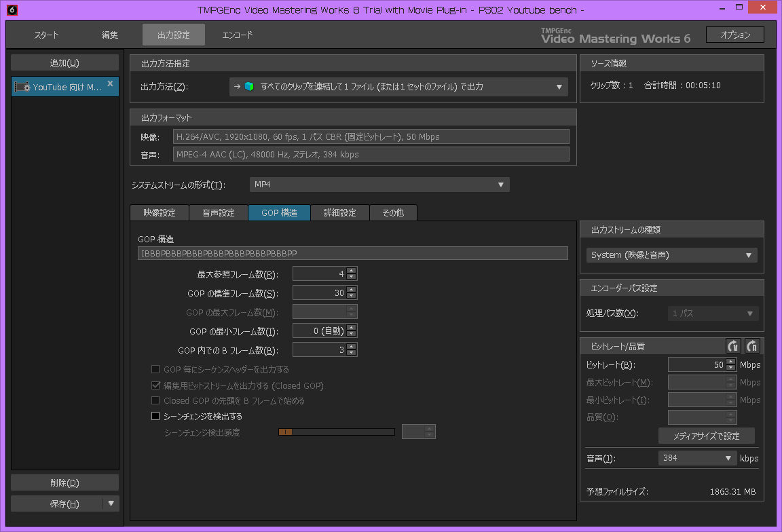Enable the シーンチェンジを検出する checkbox
Image resolution: width=782 pixels, height=532 pixels.
pos(155,416)
